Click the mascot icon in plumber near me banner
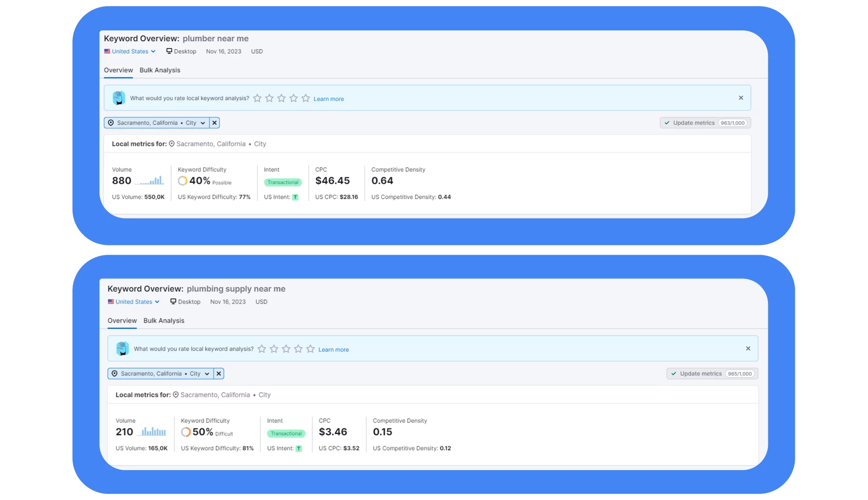This screenshot has width=868, height=500. [x=119, y=98]
